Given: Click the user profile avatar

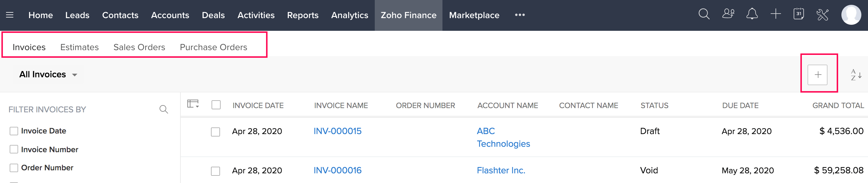Looking at the screenshot, I should (852, 14).
